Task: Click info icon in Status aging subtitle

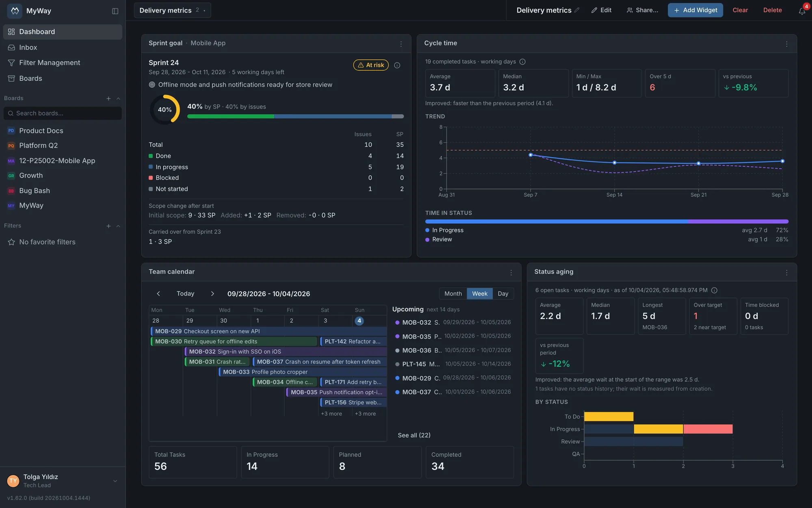Action: [x=715, y=290]
